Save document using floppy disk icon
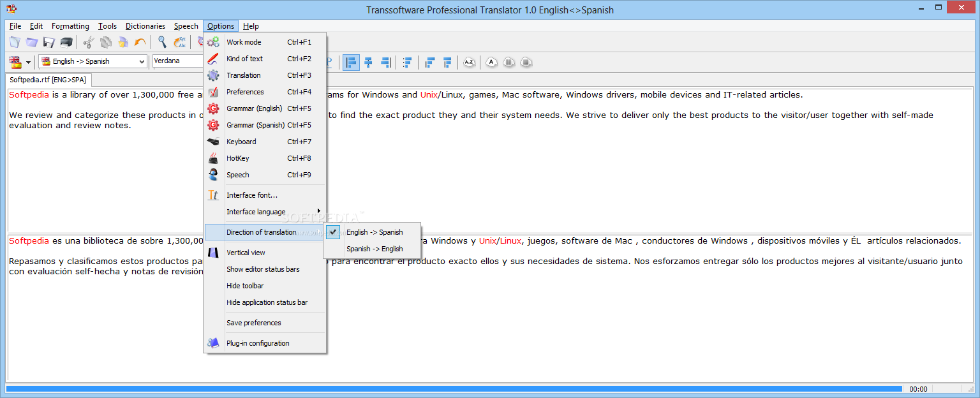This screenshot has height=398, width=980. click(49, 42)
